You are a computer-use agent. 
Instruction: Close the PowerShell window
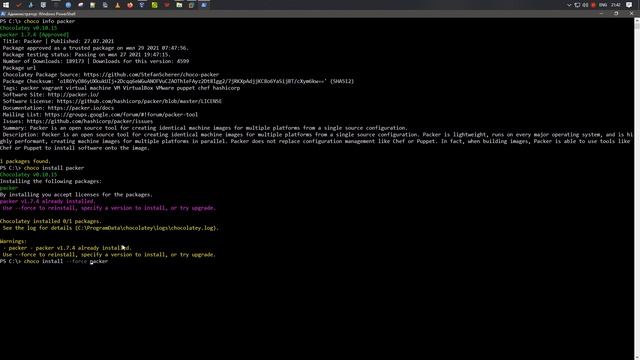click(631, 13)
